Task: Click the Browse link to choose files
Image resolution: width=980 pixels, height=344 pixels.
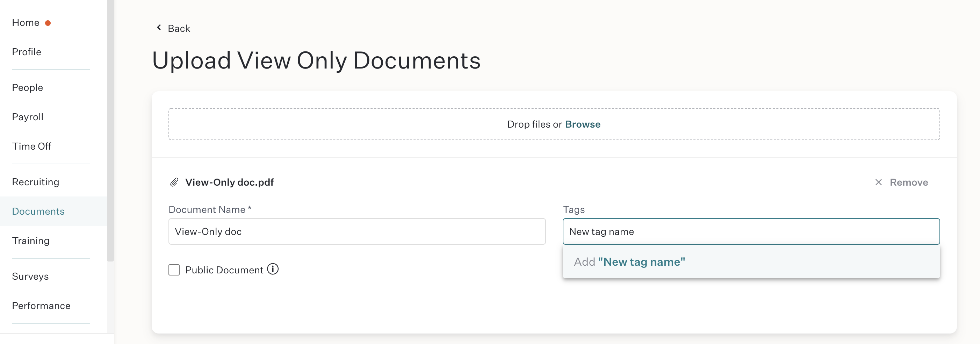Action: 583,124
